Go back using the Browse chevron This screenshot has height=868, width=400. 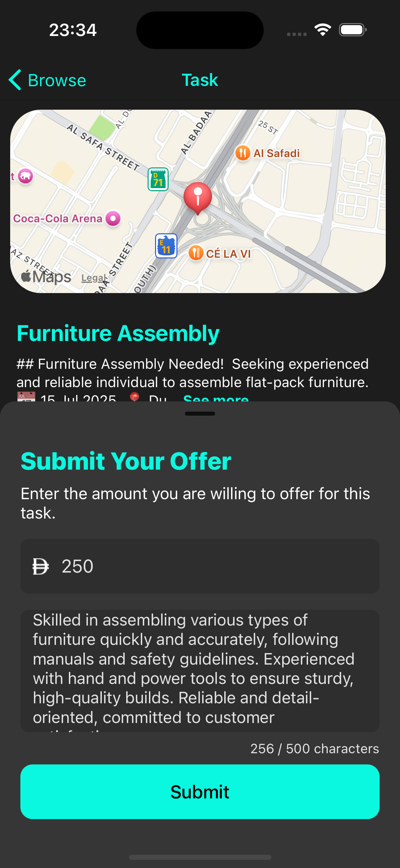[x=15, y=80]
